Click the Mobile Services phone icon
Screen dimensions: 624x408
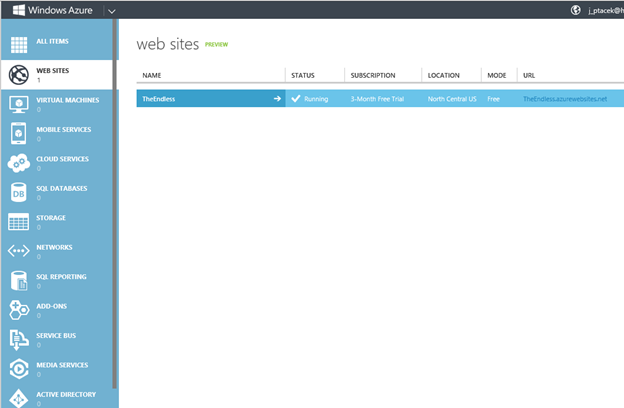[x=19, y=133]
